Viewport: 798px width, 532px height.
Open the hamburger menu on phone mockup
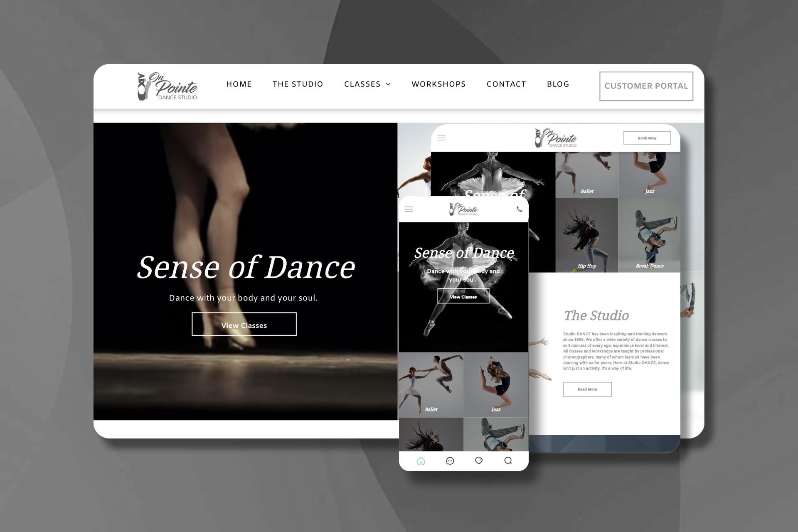[x=409, y=209]
